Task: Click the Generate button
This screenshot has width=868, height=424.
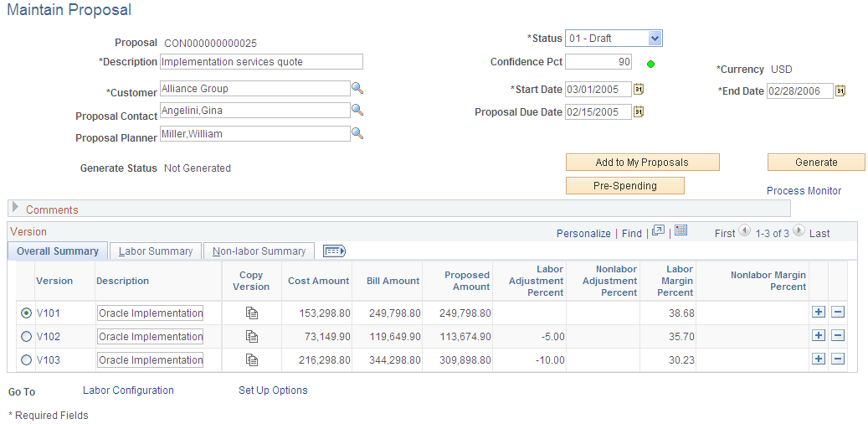Action: tap(816, 163)
